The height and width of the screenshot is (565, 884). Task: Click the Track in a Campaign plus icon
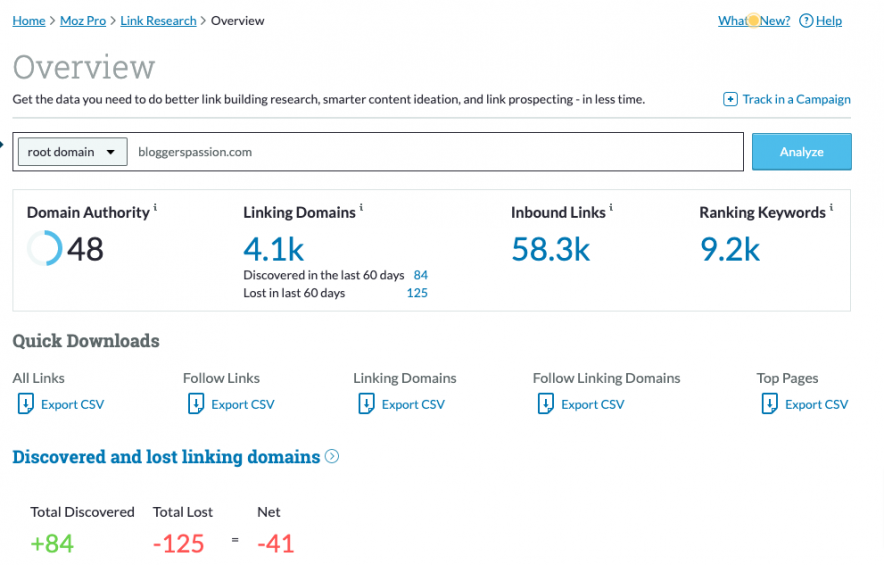point(730,99)
